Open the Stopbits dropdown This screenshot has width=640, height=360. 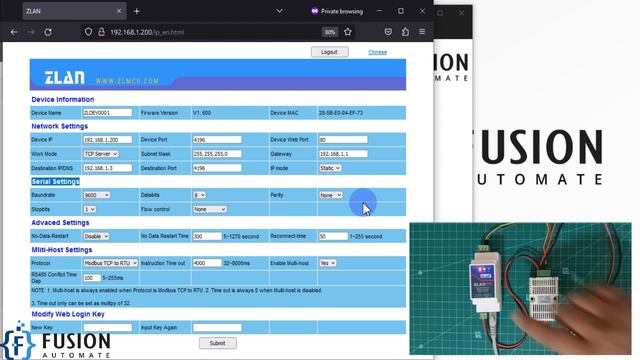click(x=89, y=209)
